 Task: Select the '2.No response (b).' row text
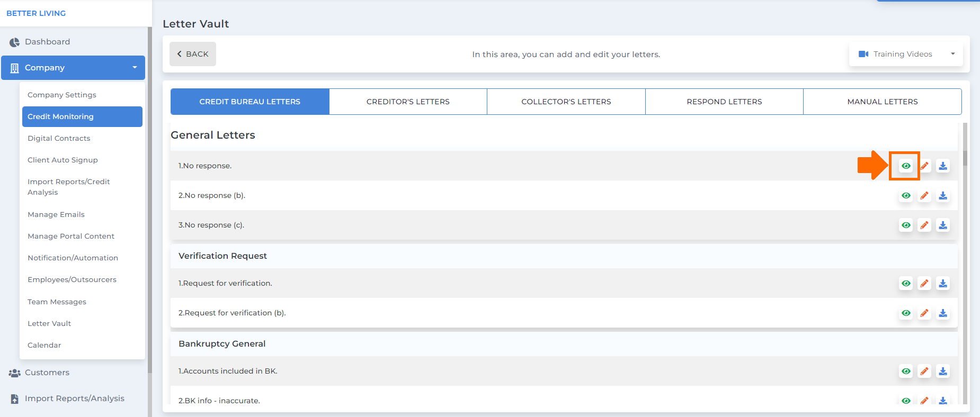(x=212, y=195)
